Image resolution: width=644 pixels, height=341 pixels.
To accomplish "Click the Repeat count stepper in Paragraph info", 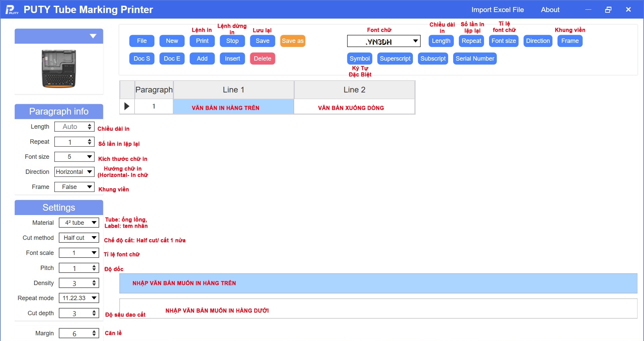I will click(89, 142).
